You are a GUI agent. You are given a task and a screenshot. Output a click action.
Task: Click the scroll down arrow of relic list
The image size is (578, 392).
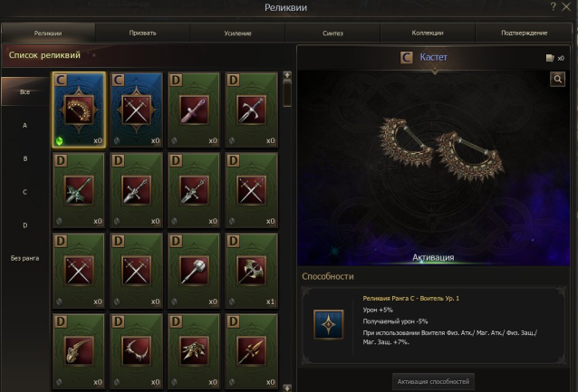tap(287, 387)
